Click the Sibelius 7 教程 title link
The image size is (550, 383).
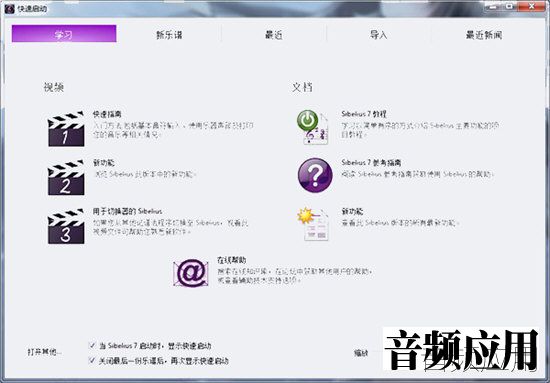[x=364, y=114]
